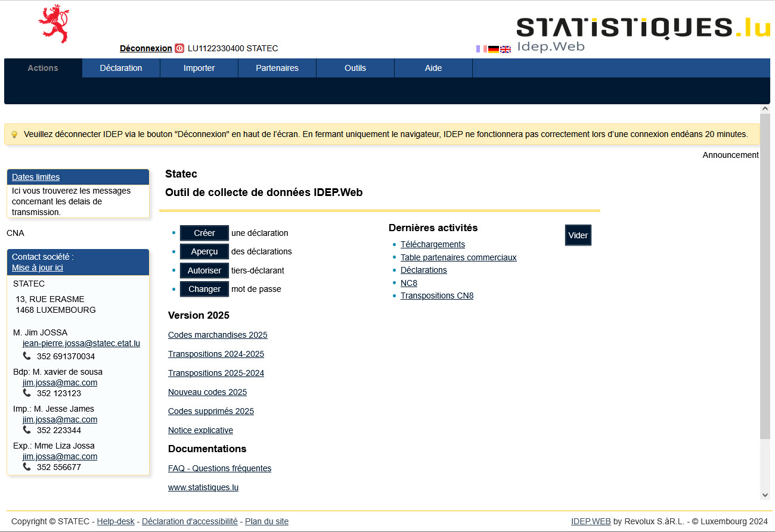This screenshot has width=775, height=532.
Task: Click the phone icon next to 352 556677
Action: tap(27, 466)
